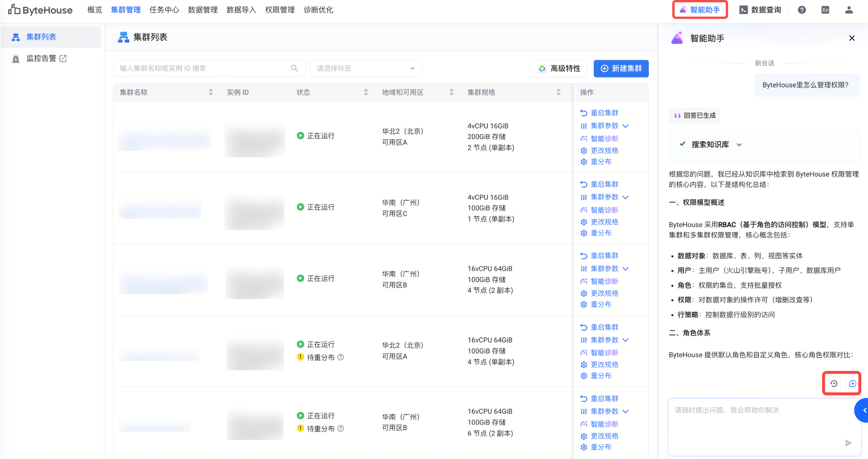Open user profile avatar icon
The image size is (868, 459).
point(849,10)
